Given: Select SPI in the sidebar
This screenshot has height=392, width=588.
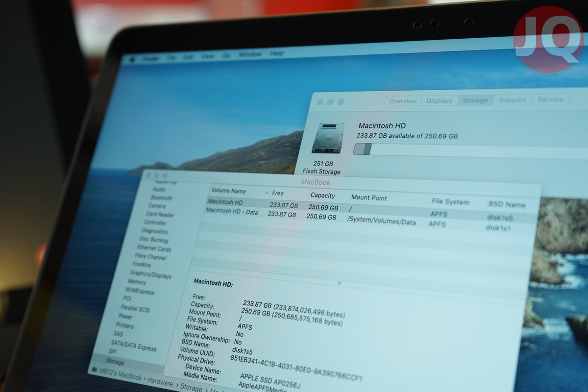Looking at the screenshot, I should point(112,352).
